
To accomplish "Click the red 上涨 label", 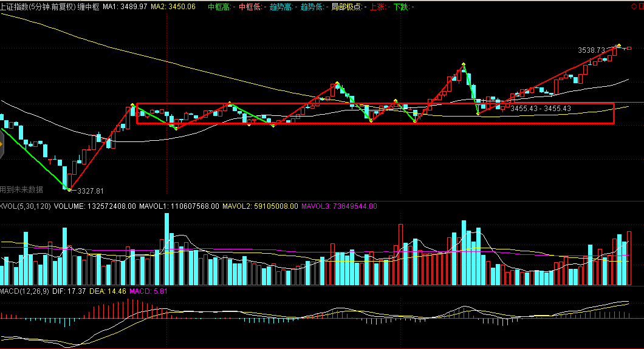I will pyautogui.click(x=380, y=7).
